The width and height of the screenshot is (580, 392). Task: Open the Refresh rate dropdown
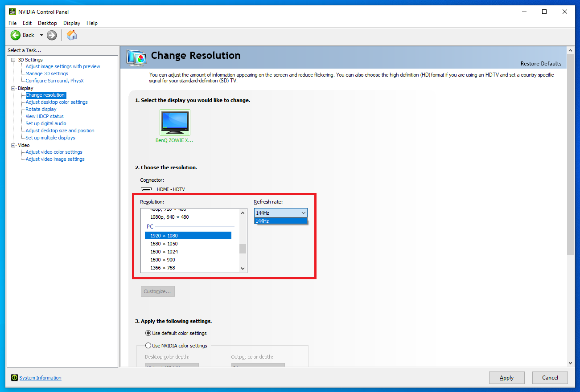coord(281,213)
